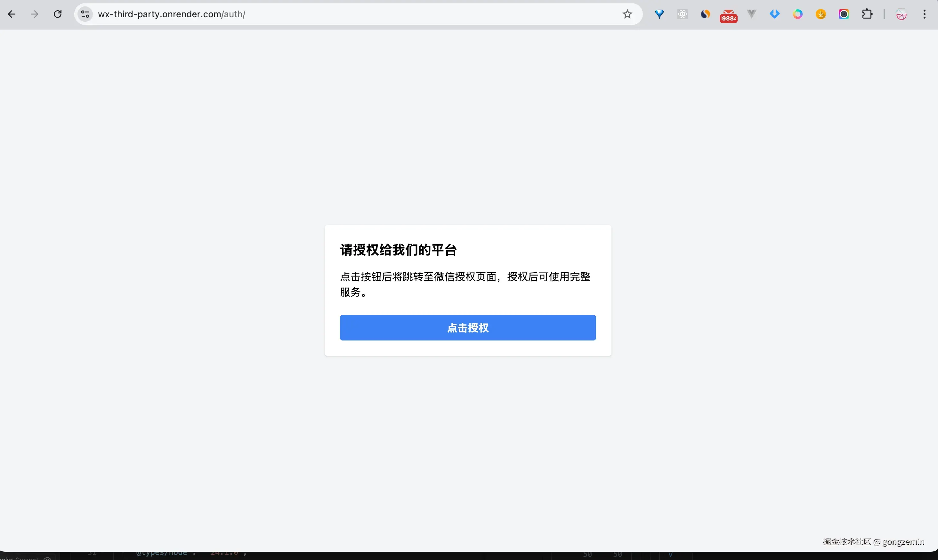Click the address bar URL field
938x560 pixels.
coord(340,14)
